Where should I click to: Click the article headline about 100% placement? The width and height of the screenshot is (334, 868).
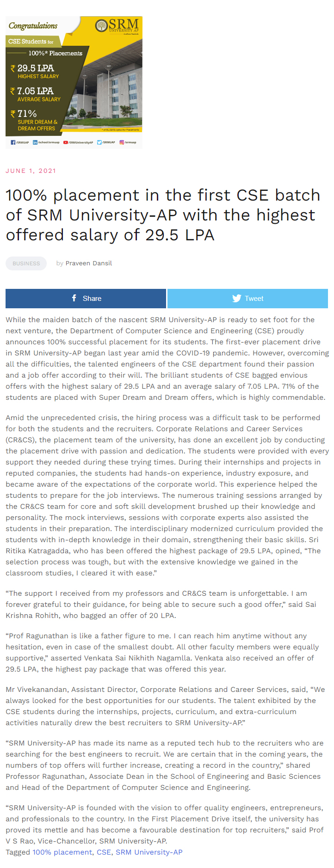click(163, 215)
